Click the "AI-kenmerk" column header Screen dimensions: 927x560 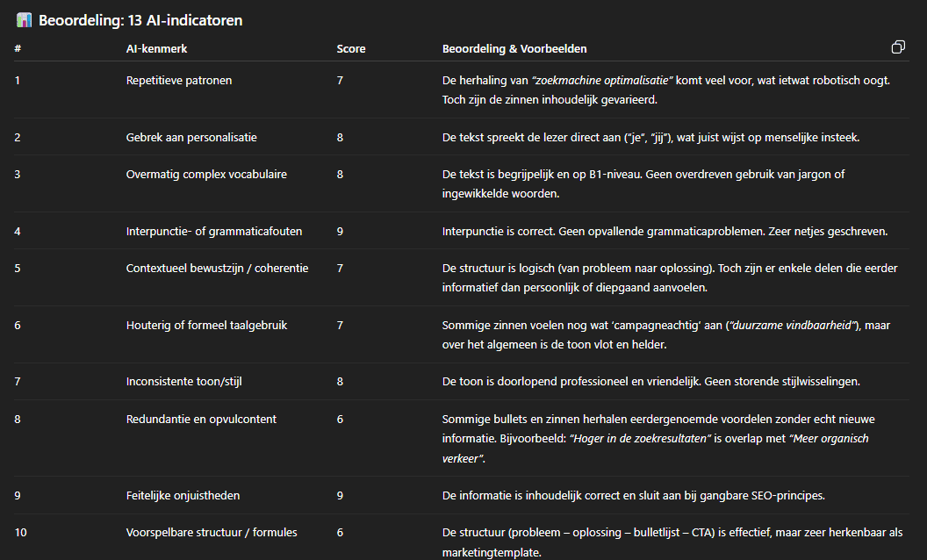tap(156, 49)
